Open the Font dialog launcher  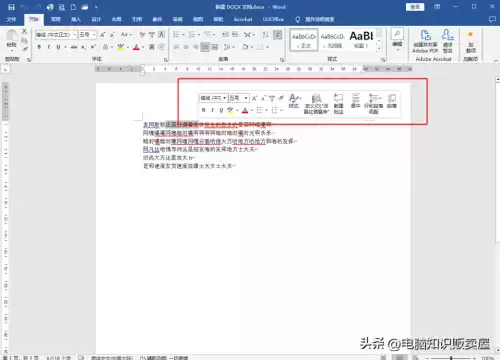pos(166,60)
